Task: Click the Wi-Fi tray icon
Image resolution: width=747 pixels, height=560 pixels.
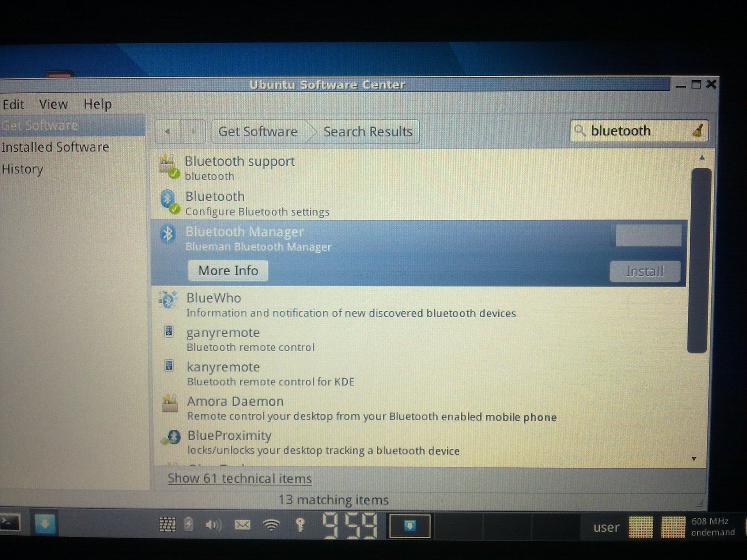Action: coord(271,525)
